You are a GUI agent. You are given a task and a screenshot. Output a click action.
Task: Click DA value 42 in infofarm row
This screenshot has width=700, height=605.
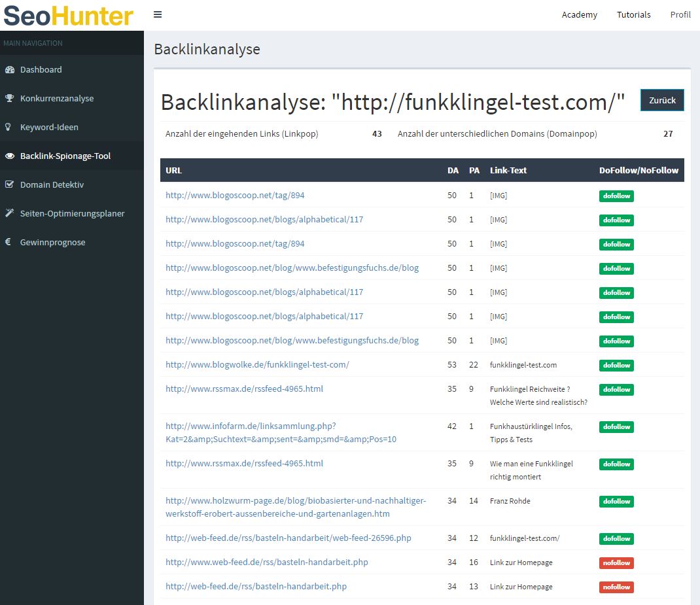452,426
